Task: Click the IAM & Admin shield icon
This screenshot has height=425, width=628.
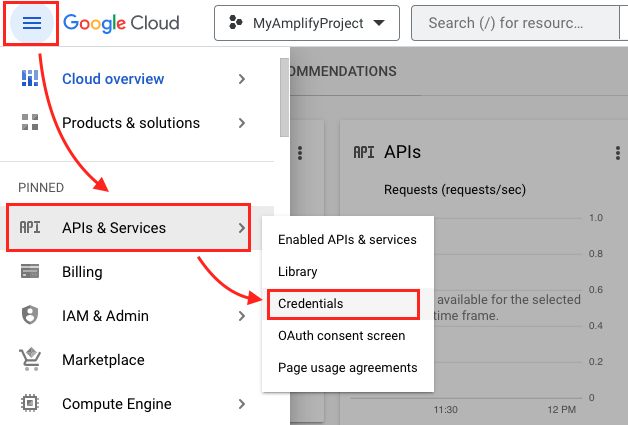Action: click(30, 315)
